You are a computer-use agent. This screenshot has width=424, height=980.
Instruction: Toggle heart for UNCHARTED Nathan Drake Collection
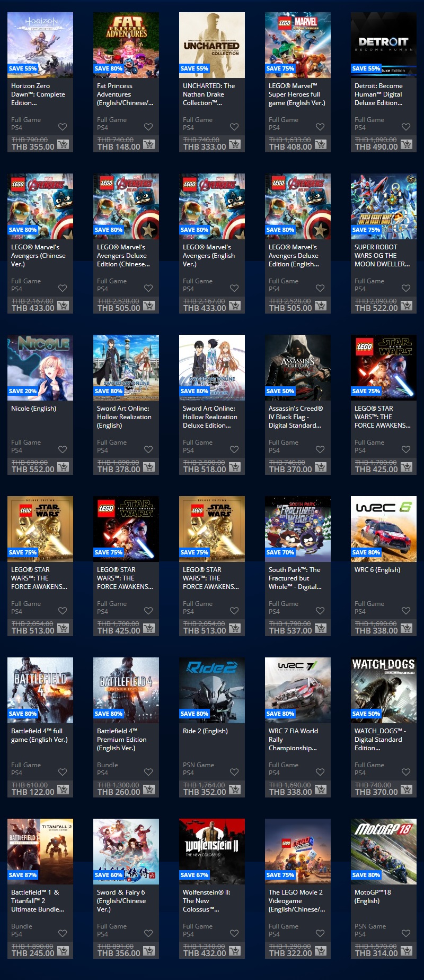point(234,127)
